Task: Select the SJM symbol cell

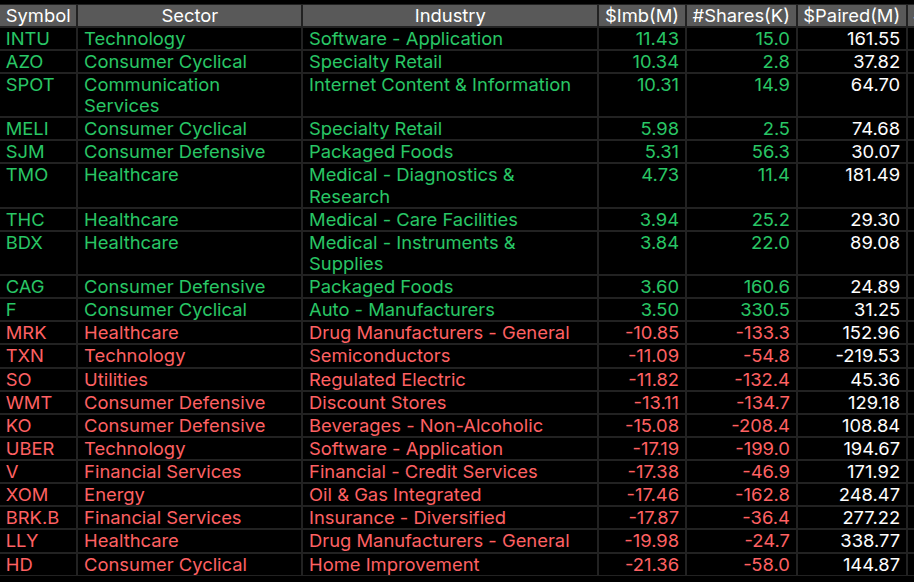Action: 38,152
